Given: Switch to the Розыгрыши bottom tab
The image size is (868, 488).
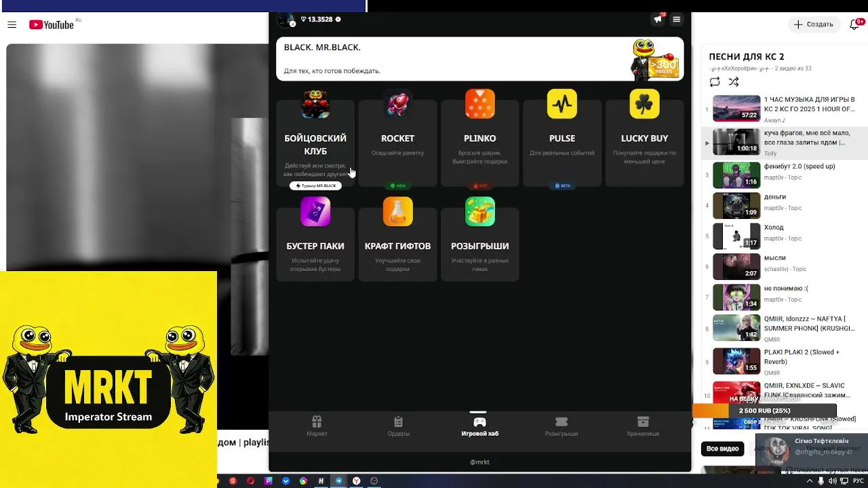Looking at the screenshot, I should pos(561,426).
